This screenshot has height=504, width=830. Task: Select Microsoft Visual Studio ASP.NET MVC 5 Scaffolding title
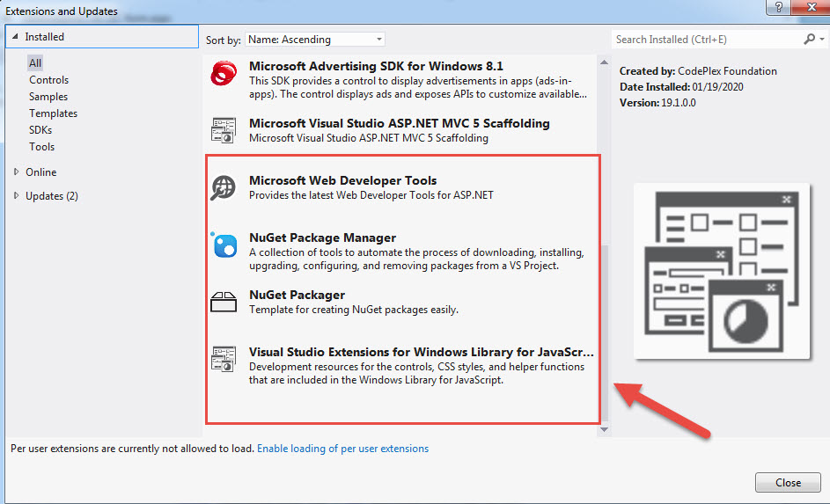pos(399,123)
